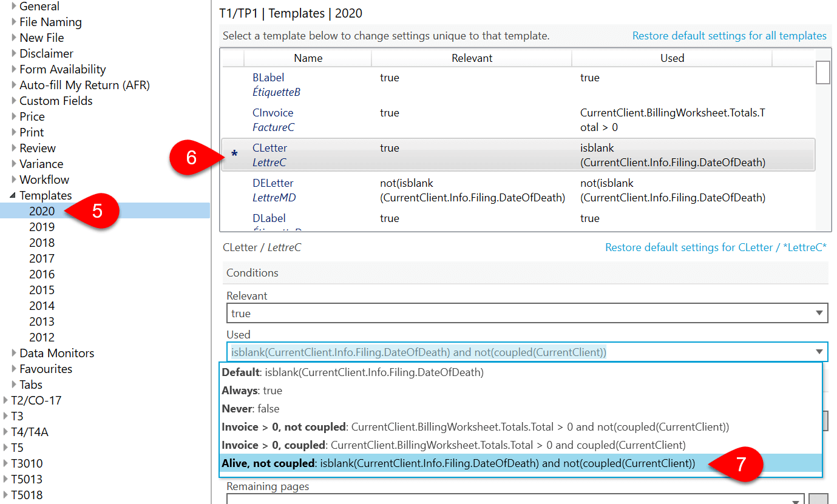Select the 2015 templates year
This screenshot has height=504, width=837.
click(42, 290)
